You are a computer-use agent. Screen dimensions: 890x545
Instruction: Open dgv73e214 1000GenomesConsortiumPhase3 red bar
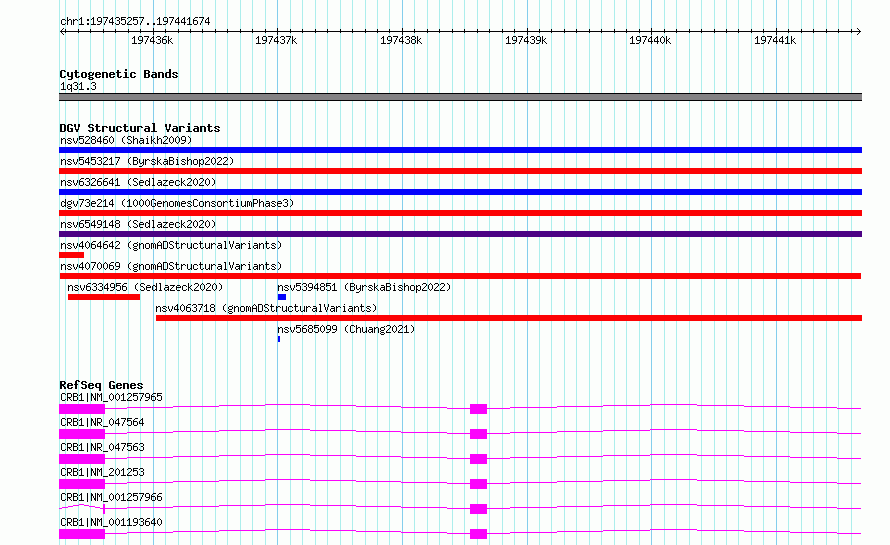point(460,213)
